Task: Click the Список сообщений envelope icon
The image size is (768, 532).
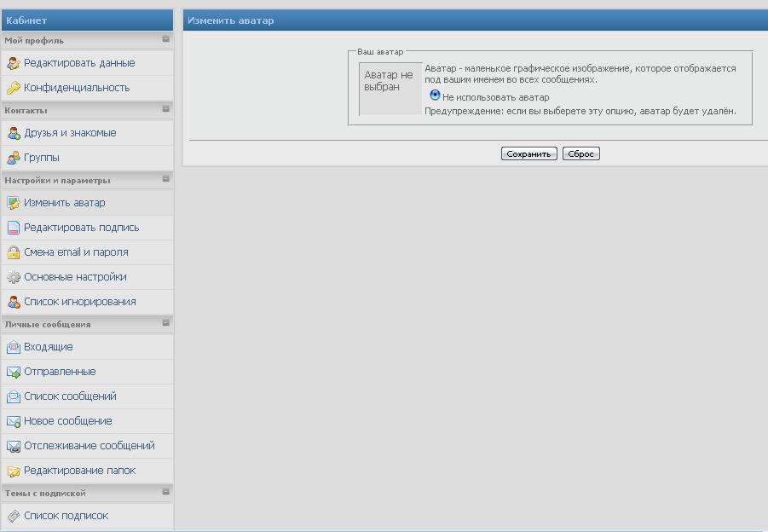Action: pyautogui.click(x=14, y=396)
